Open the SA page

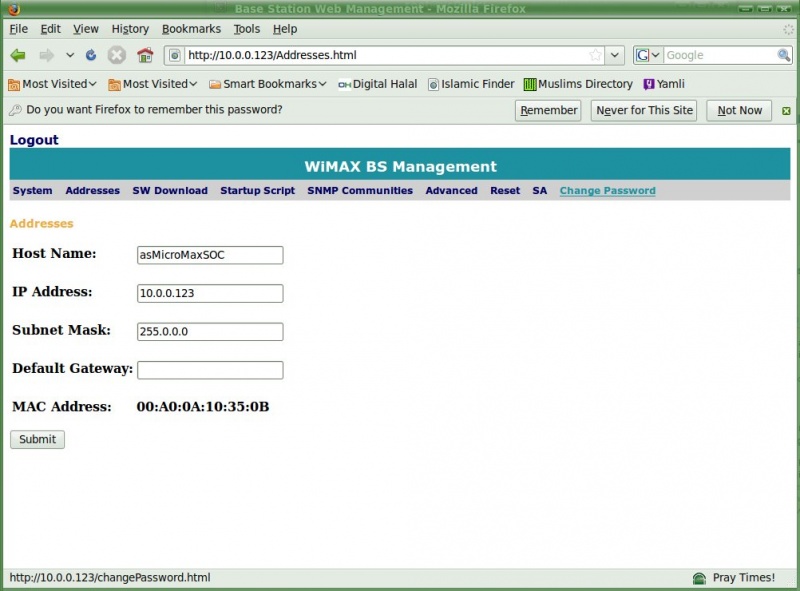(540, 190)
